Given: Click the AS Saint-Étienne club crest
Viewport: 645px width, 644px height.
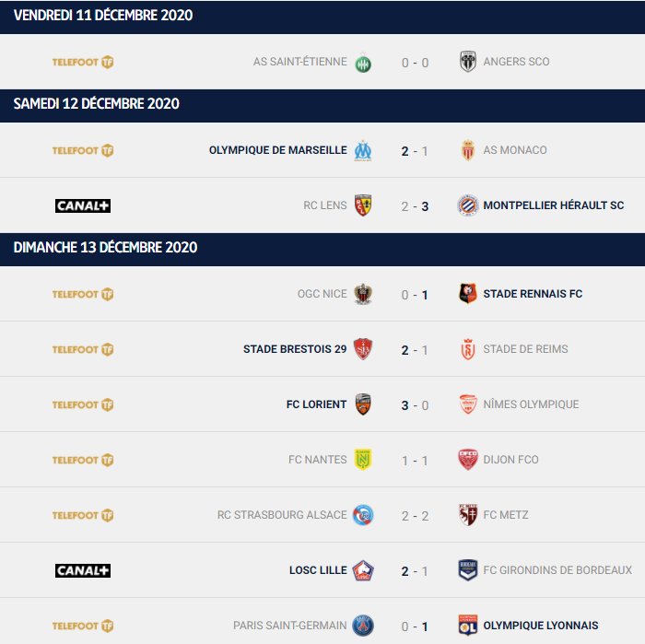Looking at the screenshot, I should (x=363, y=62).
